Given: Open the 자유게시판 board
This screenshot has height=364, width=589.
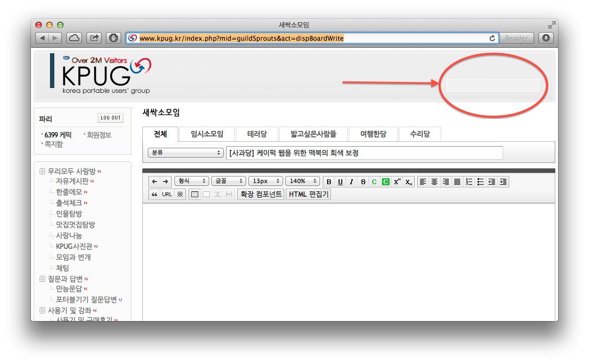Looking at the screenshot, I should pos(72,181).
